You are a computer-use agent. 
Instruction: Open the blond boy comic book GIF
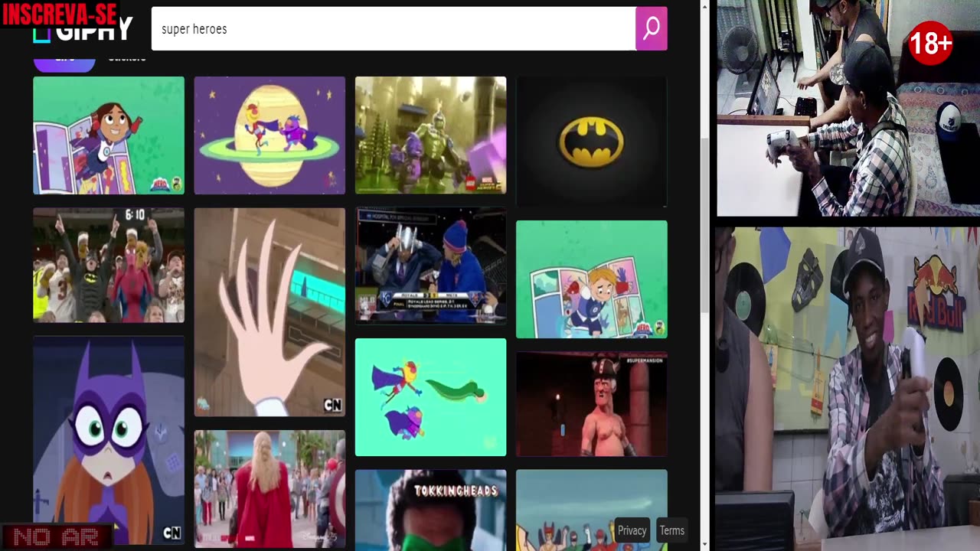[591, 279]
